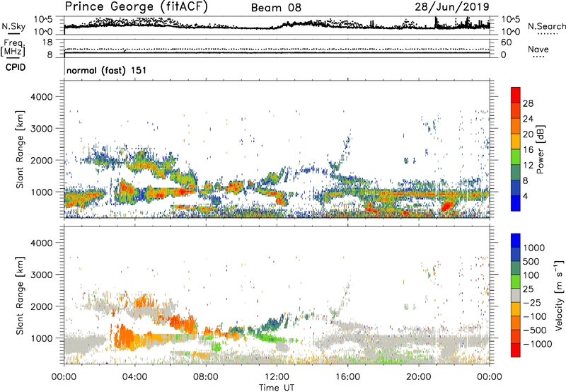Select the 2000 km tick in the power panel
The image size is (566, 392).
click(42, 160)
